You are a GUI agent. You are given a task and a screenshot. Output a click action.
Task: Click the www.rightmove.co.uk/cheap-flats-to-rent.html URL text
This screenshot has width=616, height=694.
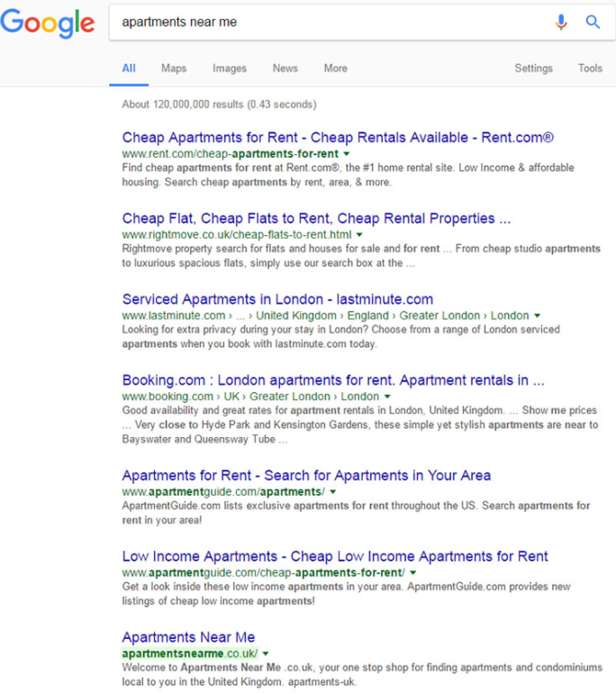pos(237,234)
